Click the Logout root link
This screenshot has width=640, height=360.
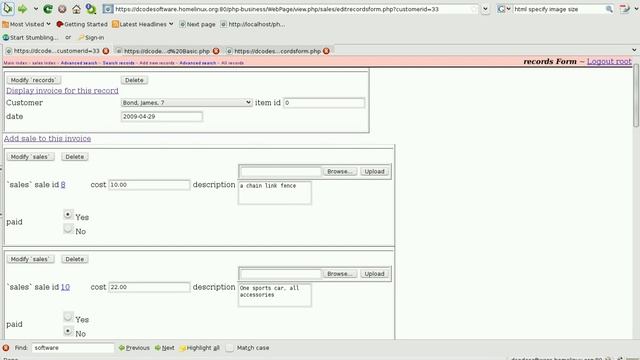tap(609, 61)
